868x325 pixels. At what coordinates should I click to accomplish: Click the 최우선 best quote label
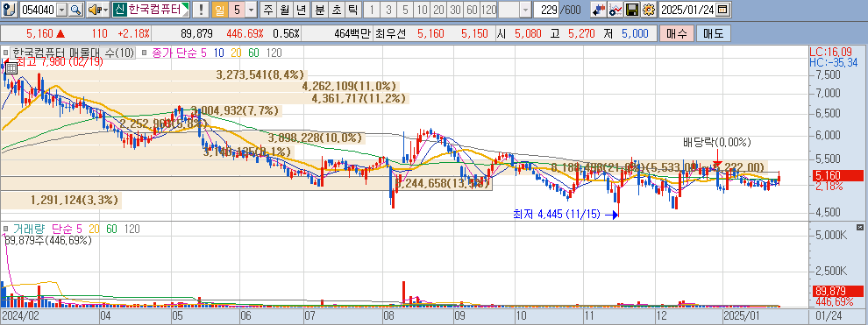[390, 33]
